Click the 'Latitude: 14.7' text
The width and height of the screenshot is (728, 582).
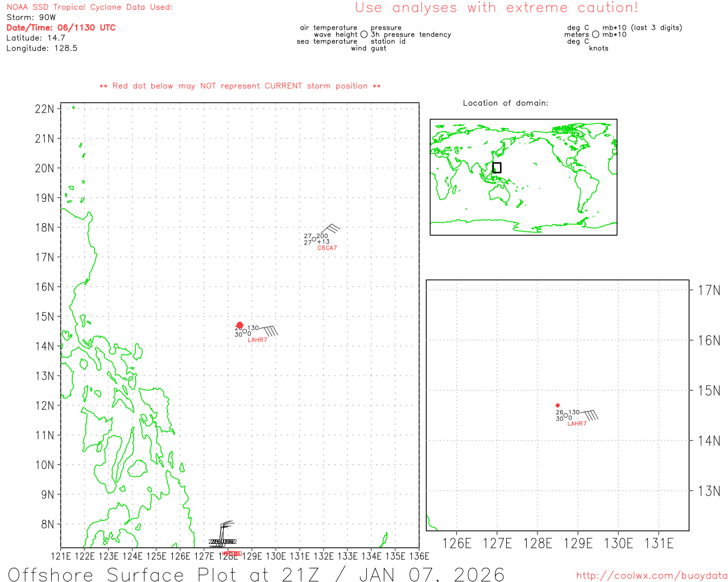[36, 38]
